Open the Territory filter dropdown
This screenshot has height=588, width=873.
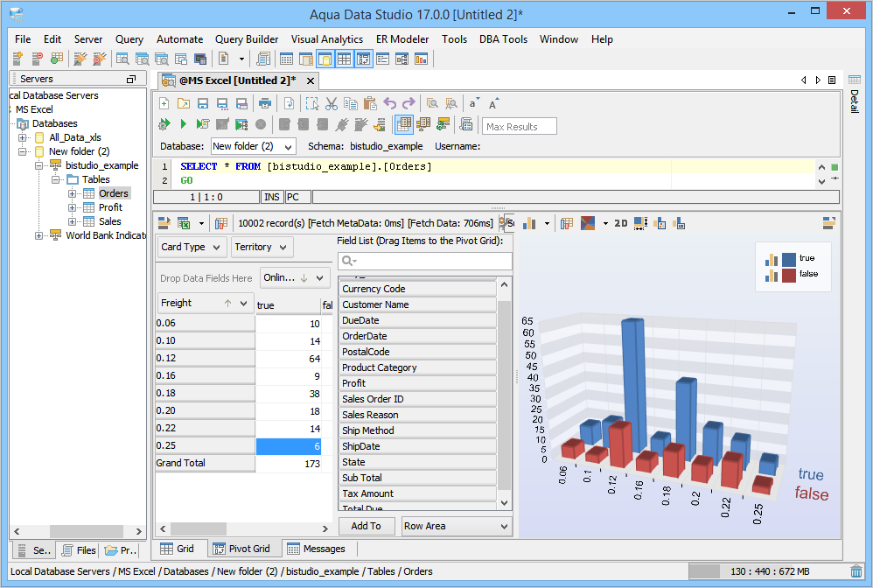click(x=262, y=247)
